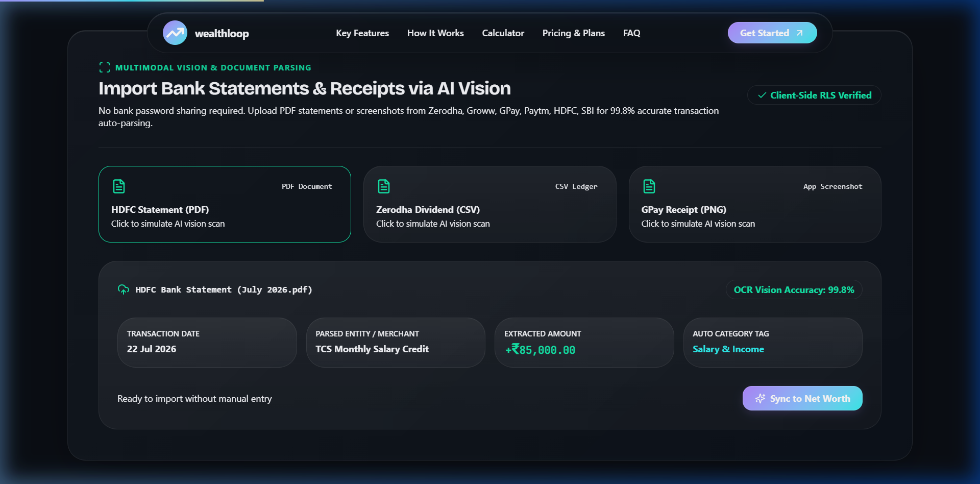Image resolution: width=980 pixels, height=484 pixels.
Task: Click the document icon on Zerodha Dividend card
Action: (384, 186)
